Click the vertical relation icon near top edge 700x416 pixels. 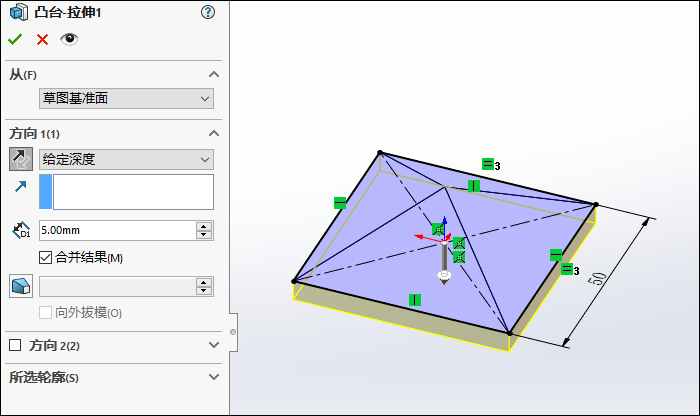(474, 186)
